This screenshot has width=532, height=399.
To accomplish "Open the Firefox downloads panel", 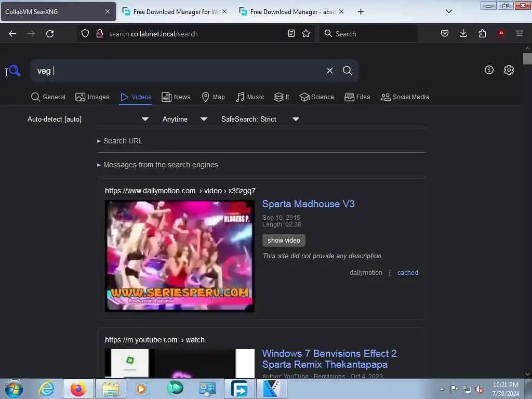I will point(463,33).
